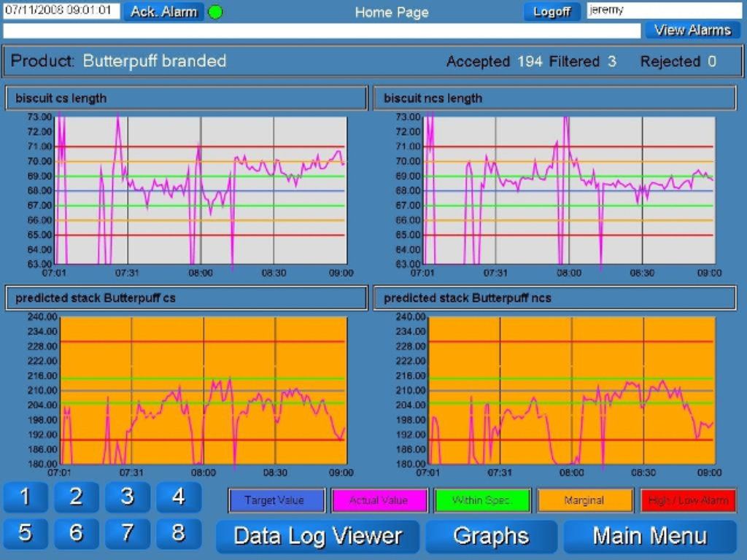Return to the Main Menu
This screenshot has height=560, width=747.
pos(649,537)
